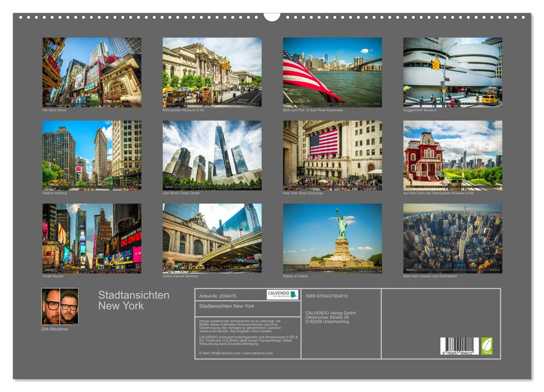Expand the Stadtansichten New York info box

tap(226, 306)
